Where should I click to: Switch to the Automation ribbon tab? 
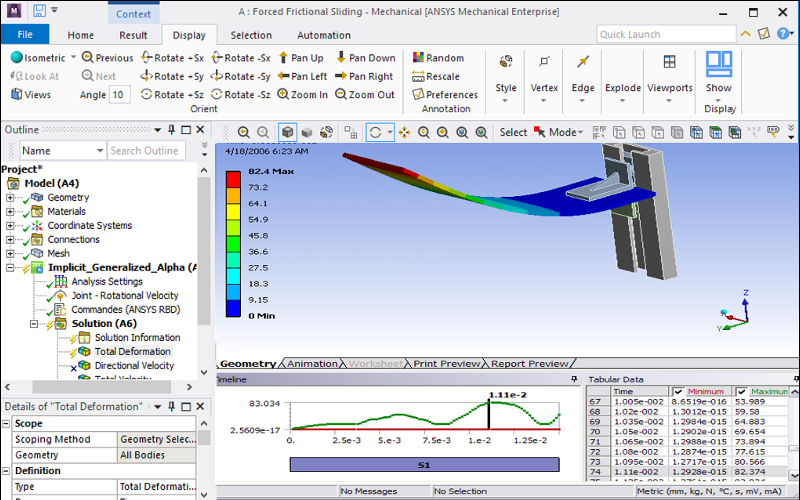tap(324, 35)
